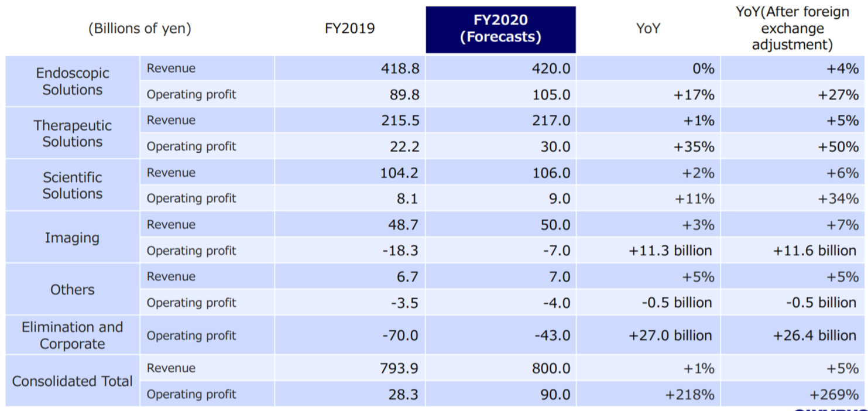Screen dimensions: 868x411
Task: Click Therapeutic Solutions row heading
Action: click(73, 133)
